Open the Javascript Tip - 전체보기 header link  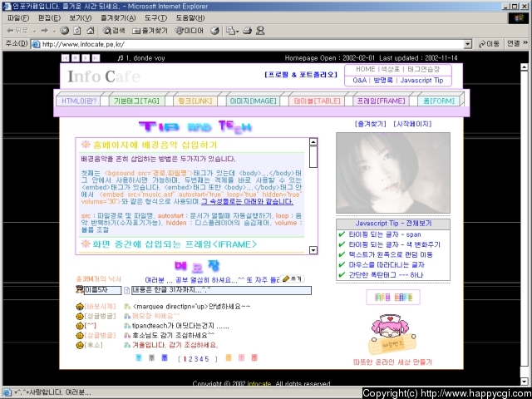(x=393, y=224)
